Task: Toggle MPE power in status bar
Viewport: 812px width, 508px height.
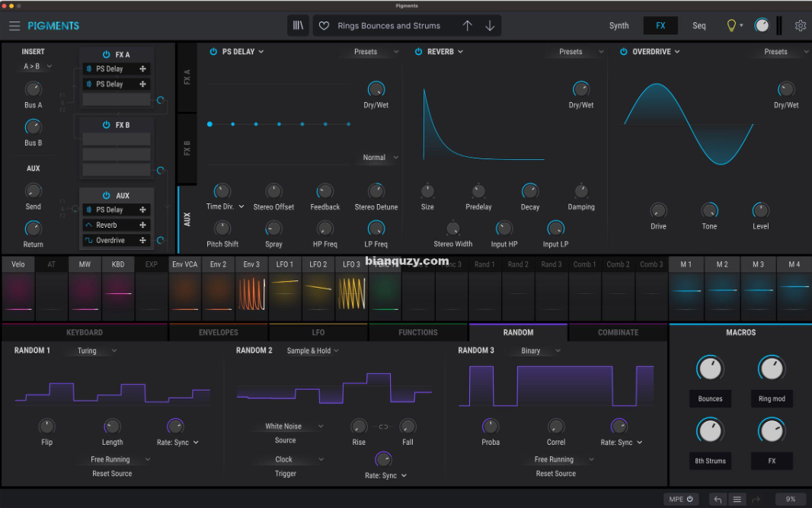Action: pyautogui.click(x=689, y=500)
